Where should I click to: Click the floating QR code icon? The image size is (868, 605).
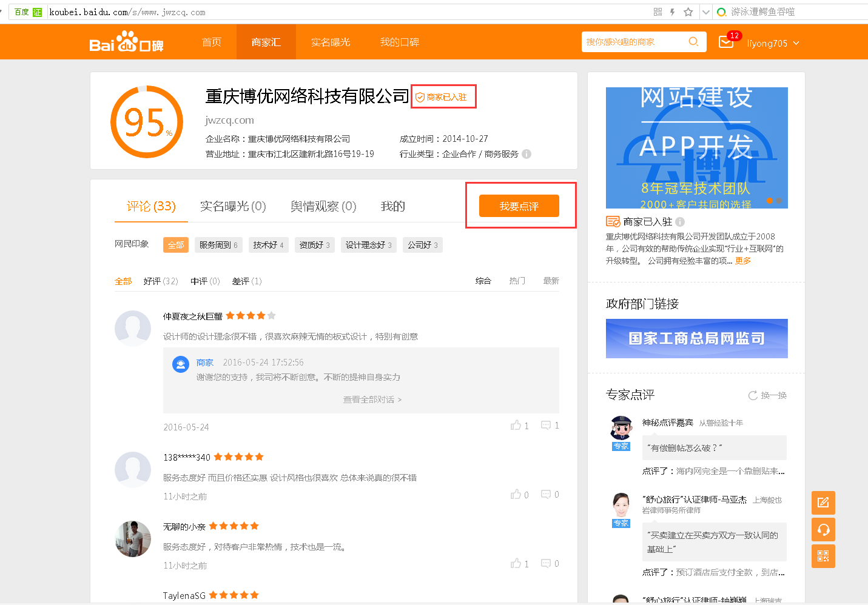823,556
